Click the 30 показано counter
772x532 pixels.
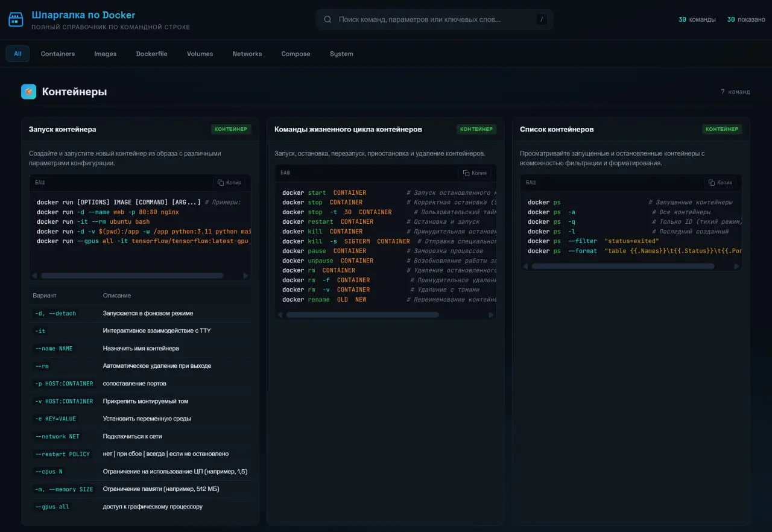pyautogui.click(x=746, y=19)
